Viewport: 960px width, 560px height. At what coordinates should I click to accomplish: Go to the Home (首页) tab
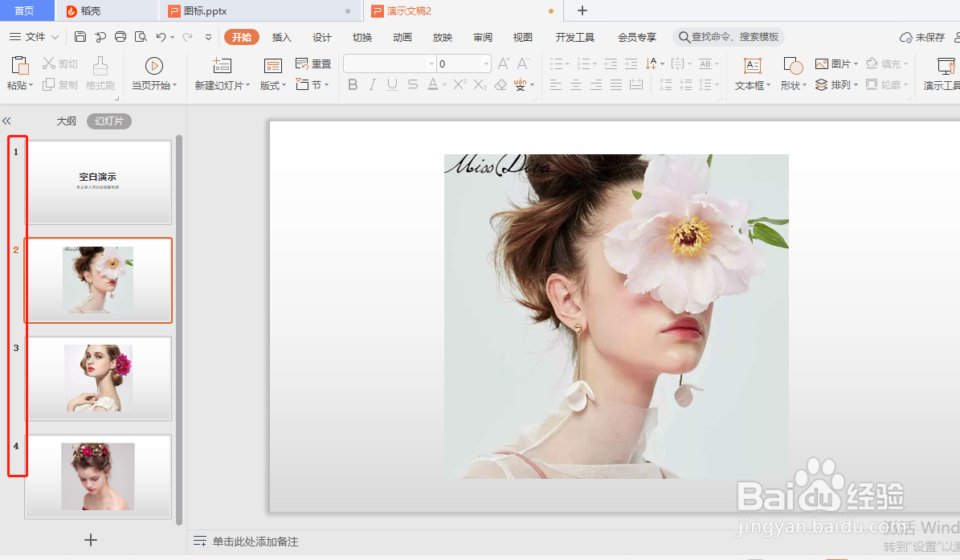[x=24, y=10]
